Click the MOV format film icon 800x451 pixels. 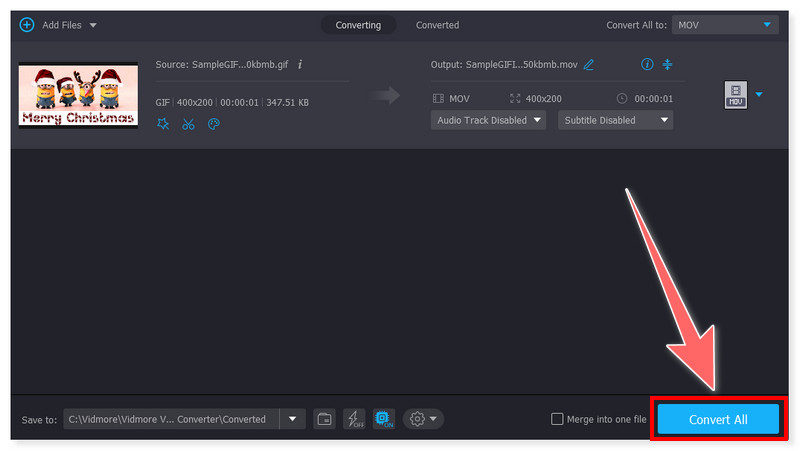click(x=735, y=95)
